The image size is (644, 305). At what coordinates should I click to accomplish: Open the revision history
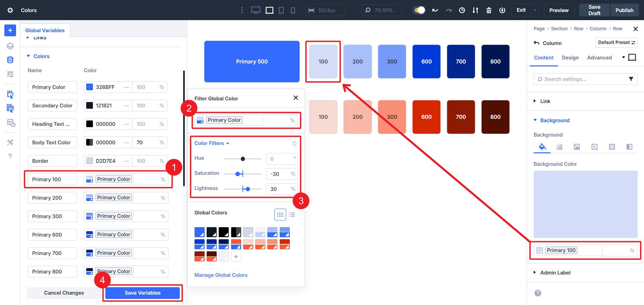tap(462, 10)
